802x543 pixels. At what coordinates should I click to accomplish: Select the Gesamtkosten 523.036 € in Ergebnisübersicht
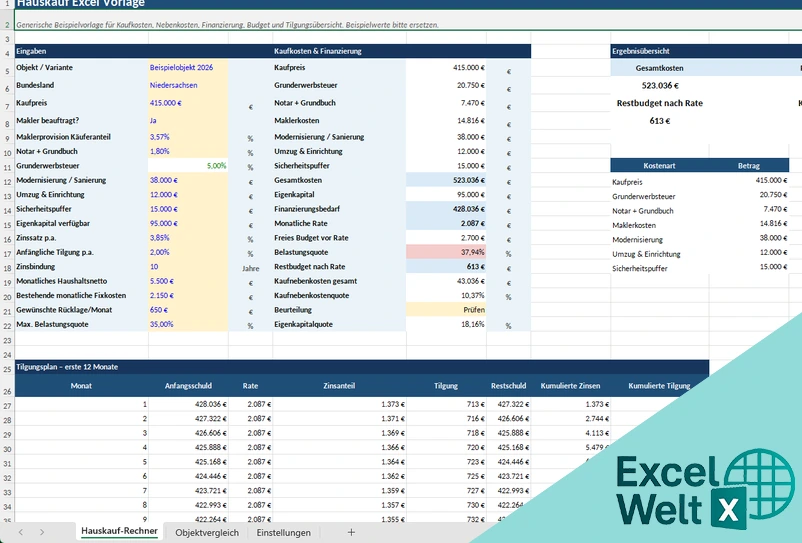coord(660,85)
